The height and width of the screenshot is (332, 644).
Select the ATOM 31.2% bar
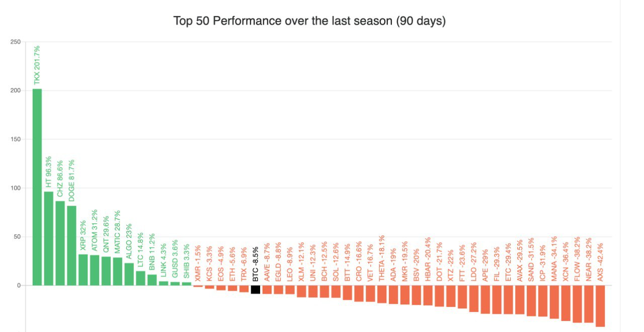[x=95, y=270]
